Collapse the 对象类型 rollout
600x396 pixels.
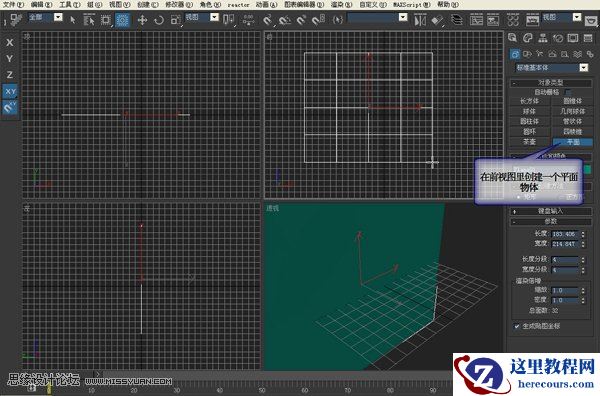point(551,83)
